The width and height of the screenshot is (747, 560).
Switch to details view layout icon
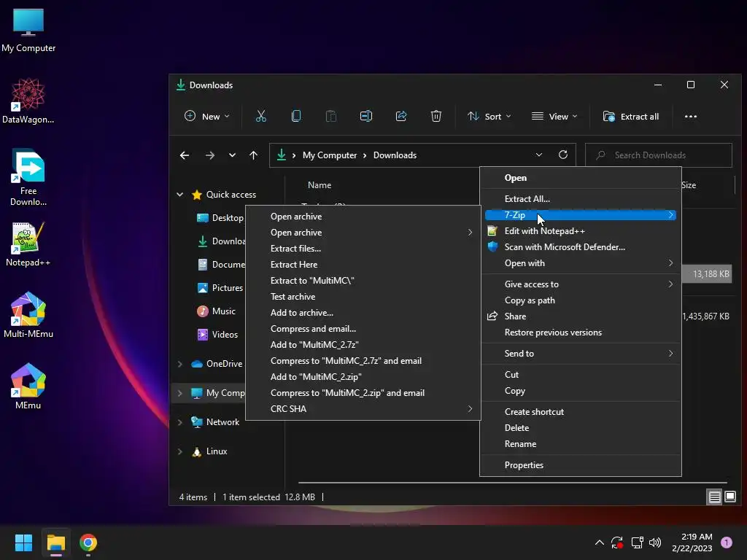pyautogui.click(x=714, y=497)
